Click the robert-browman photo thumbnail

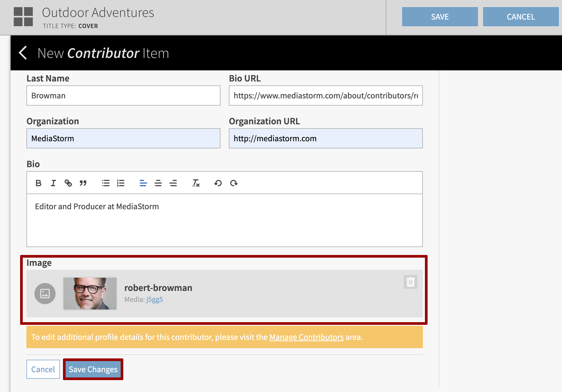click(90, 293)
